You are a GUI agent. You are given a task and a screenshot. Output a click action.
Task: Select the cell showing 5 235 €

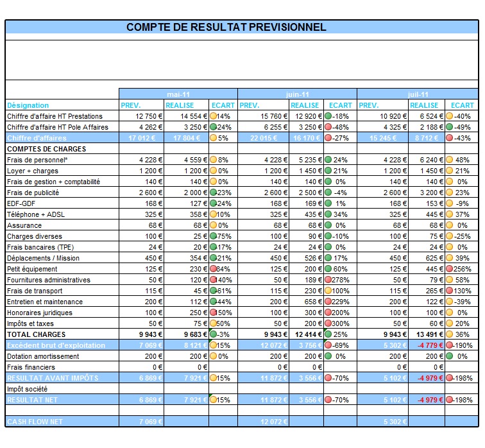306,160
